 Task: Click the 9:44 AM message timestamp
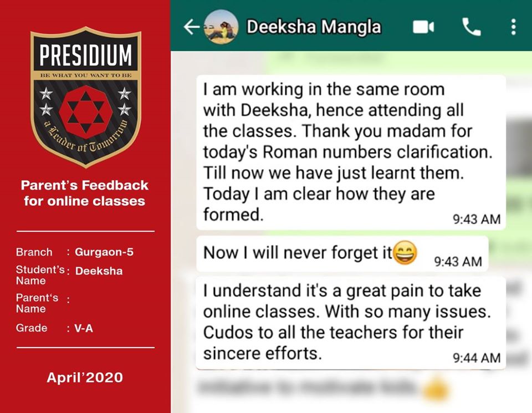click(x=477, y=358)
